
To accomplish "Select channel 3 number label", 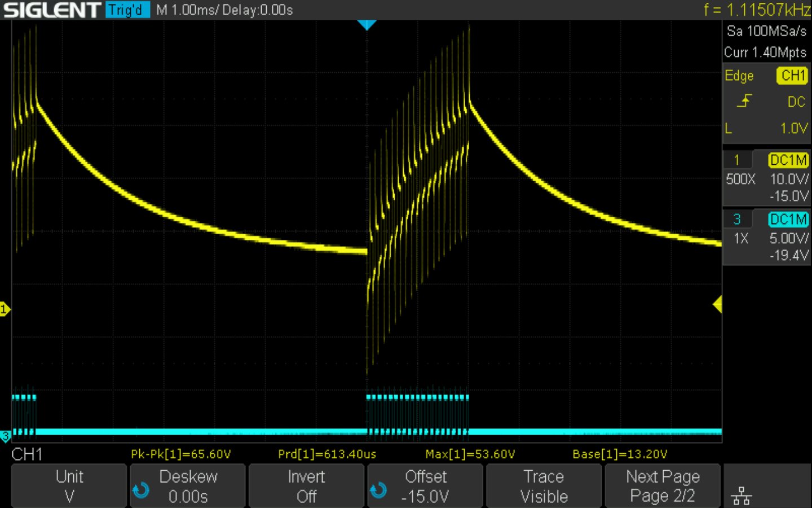I will 736,220.
